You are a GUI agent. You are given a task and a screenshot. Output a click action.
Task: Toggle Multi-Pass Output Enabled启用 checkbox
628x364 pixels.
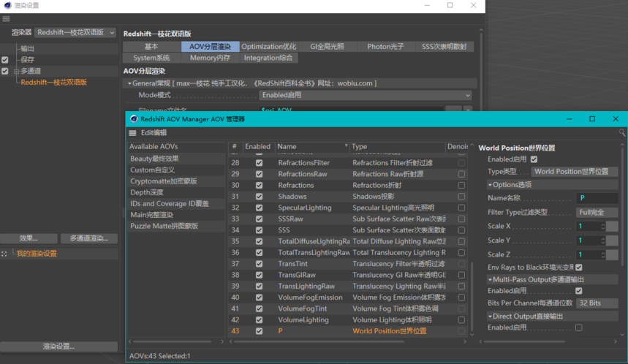579,291
